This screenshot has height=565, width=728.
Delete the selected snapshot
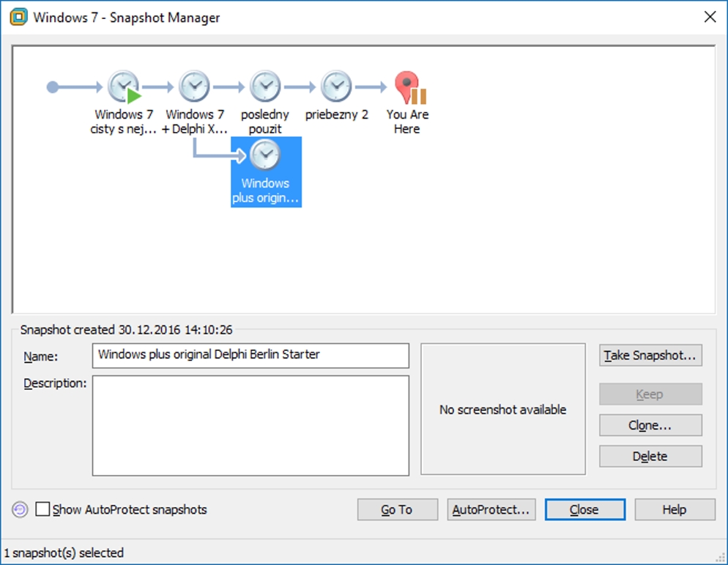click(650, 457)
